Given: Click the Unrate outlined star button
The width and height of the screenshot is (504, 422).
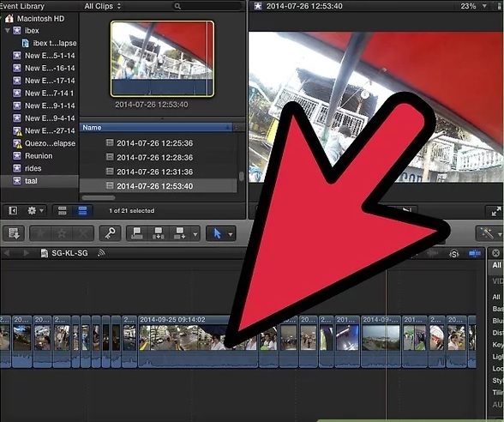Looking at the screenshot, I should 62,233.
